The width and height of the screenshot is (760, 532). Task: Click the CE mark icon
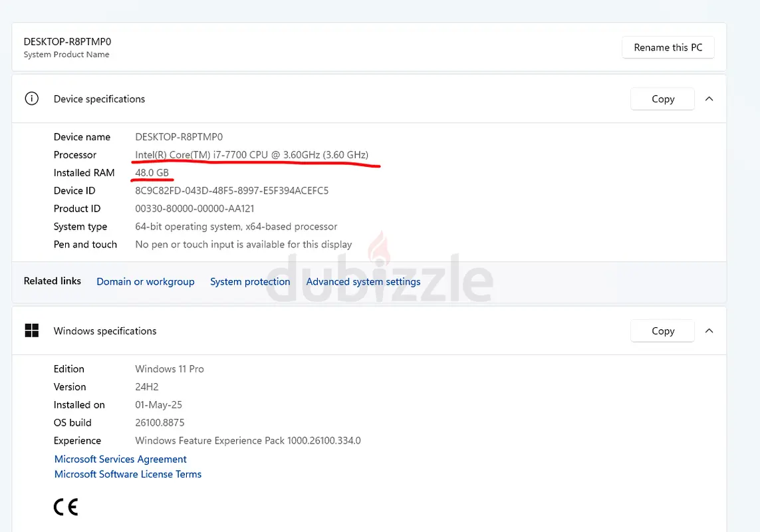[x=66, y=507]
